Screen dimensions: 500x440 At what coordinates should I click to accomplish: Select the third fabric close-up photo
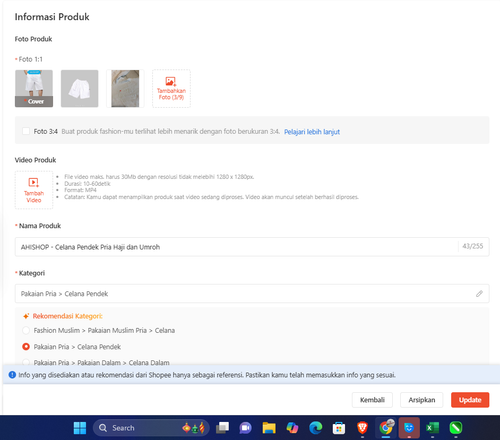click(125, 88)
